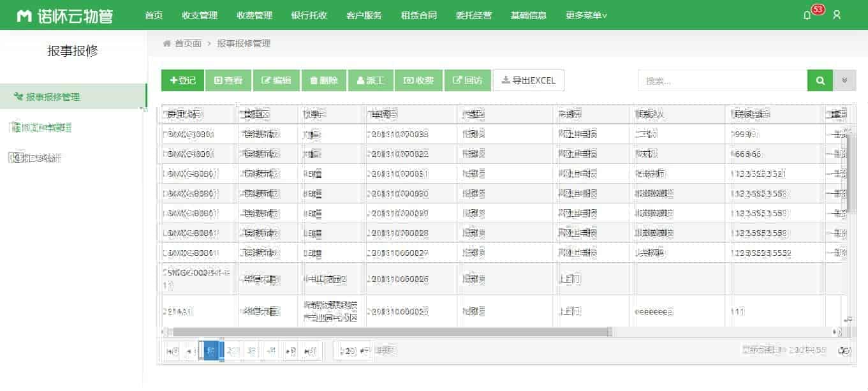This screenshot has width=868, height=391.
Task: Refresh the table with the reload icon
Action: 844,350
